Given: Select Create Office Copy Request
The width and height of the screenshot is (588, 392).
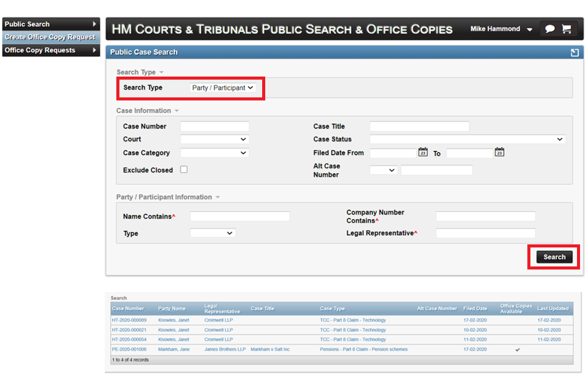Looking at the screenshot, I should pos(50,37).
